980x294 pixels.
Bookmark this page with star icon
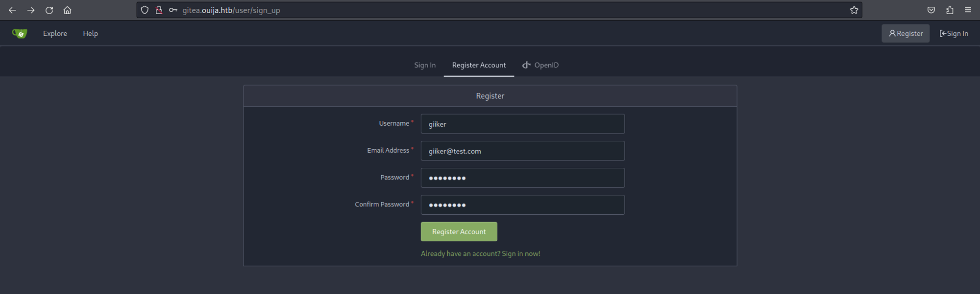point(854,10)
